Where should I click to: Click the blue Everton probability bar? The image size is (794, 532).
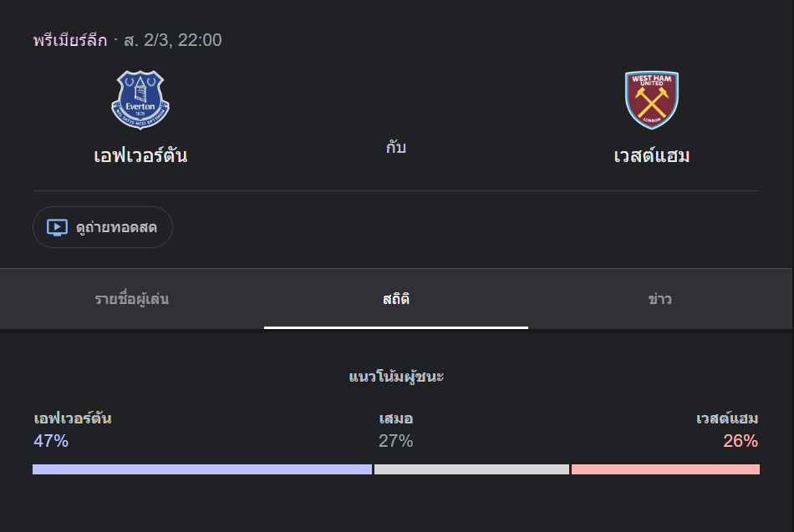tap(201, 469)
